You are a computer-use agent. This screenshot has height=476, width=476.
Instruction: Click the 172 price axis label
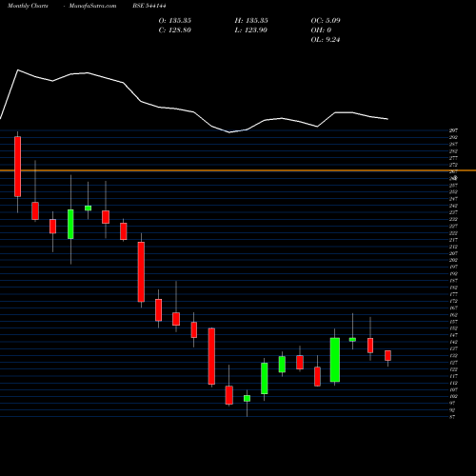[x=453, y=301]
